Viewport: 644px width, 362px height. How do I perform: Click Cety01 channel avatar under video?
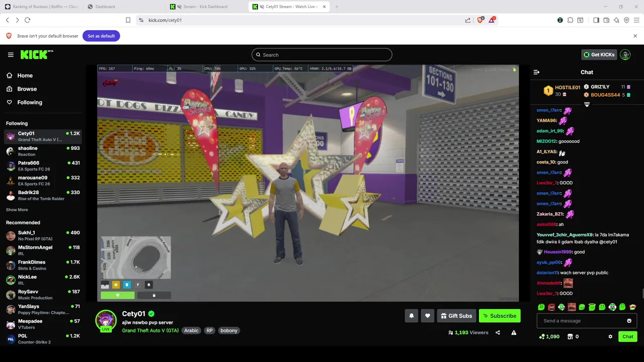[106, 320]
